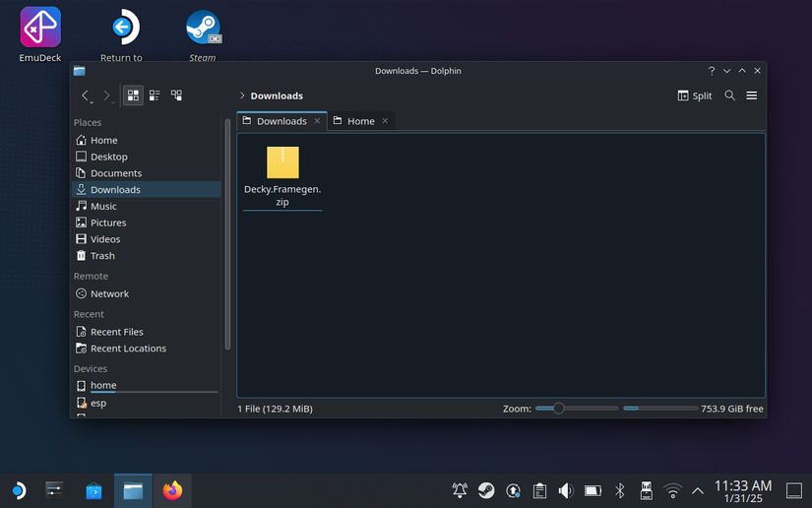Switch to Compact view mode

click(x=155, y=95)
